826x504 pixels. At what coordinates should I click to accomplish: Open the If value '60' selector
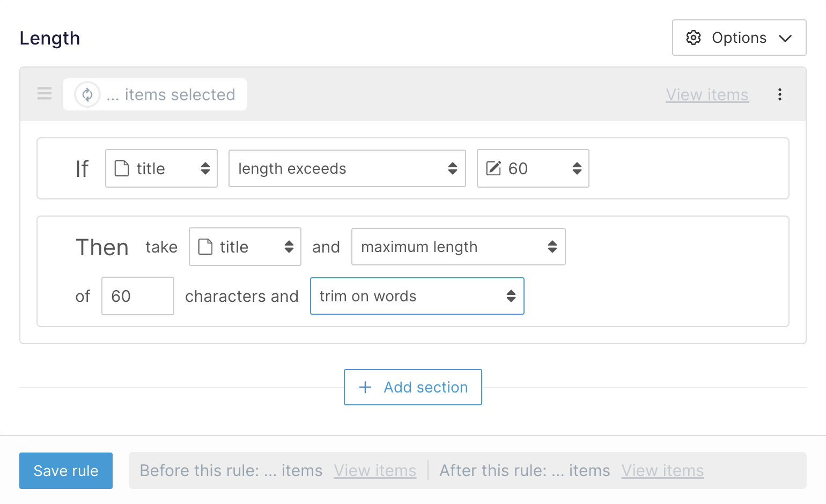click(x=533, y=168)
